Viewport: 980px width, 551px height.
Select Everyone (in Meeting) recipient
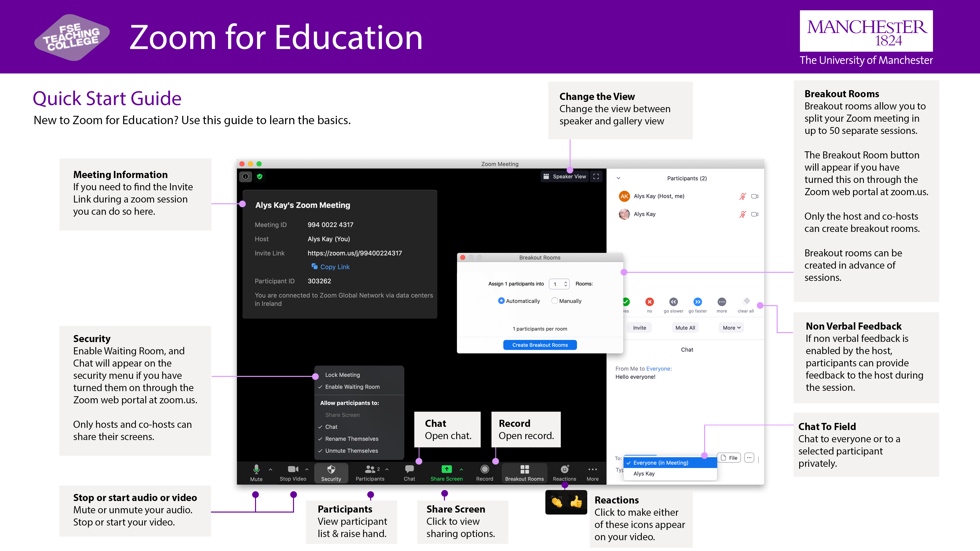(x=670, y=463)
